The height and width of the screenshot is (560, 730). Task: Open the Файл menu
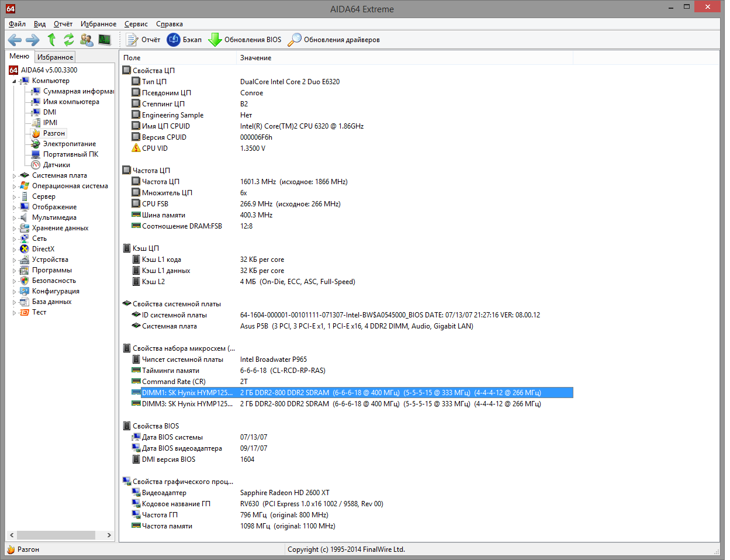[x=17, y=24]
